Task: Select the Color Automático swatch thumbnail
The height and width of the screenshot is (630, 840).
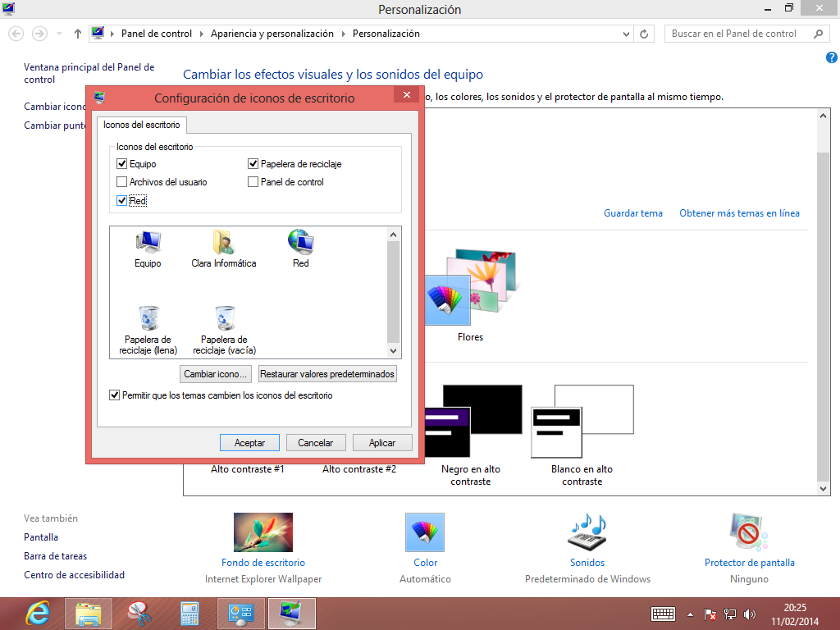Action: (x=425, y=532)
